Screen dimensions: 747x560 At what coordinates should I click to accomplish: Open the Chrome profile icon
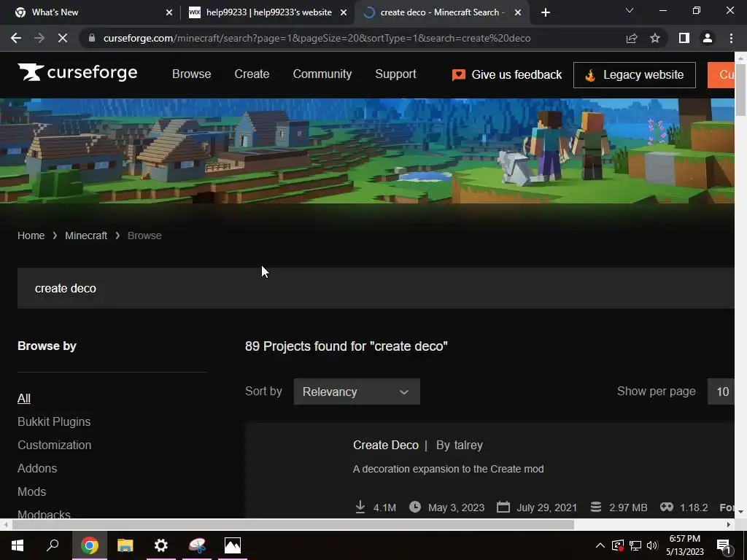pyautogui.click(x=708, y=38)
